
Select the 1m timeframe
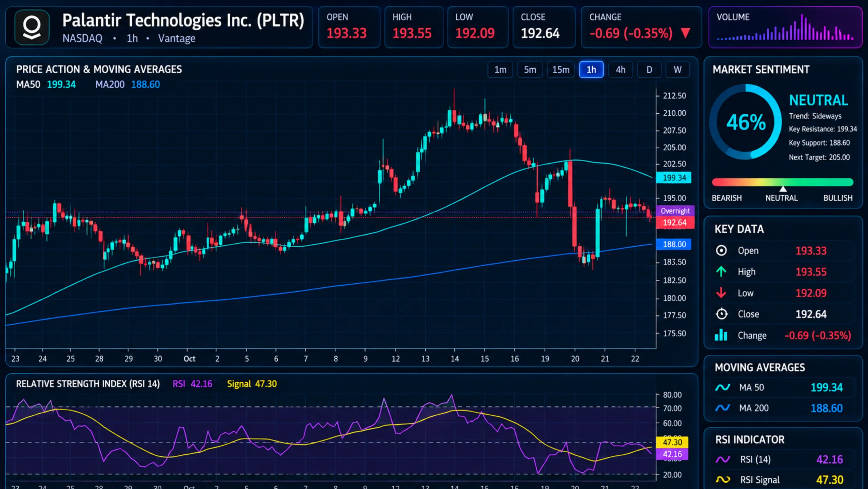pos(500,70)
